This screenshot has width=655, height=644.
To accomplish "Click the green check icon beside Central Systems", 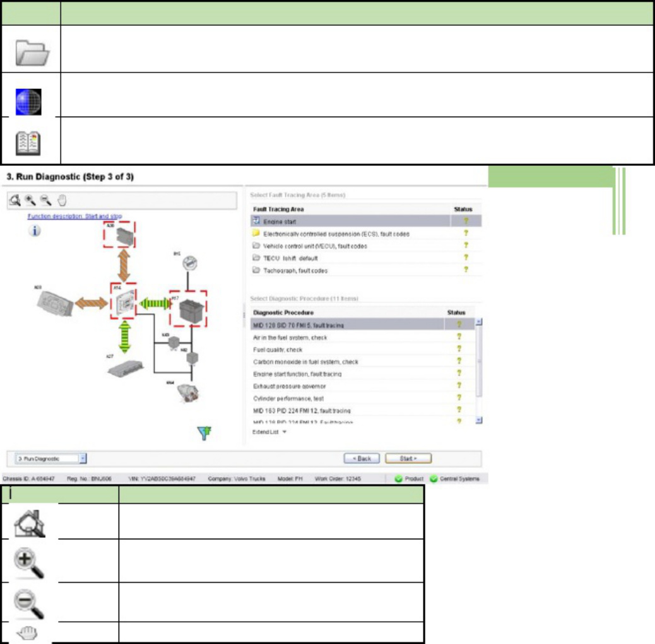I will coord(434,479).
